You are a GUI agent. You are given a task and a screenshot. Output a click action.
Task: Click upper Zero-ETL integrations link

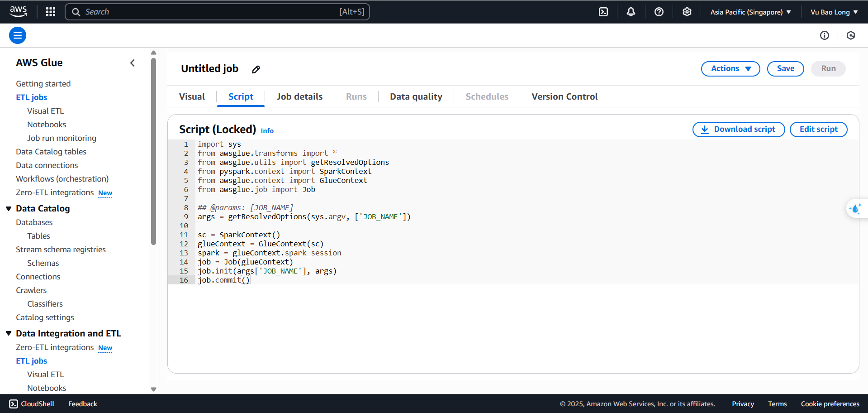click(55, 192)
